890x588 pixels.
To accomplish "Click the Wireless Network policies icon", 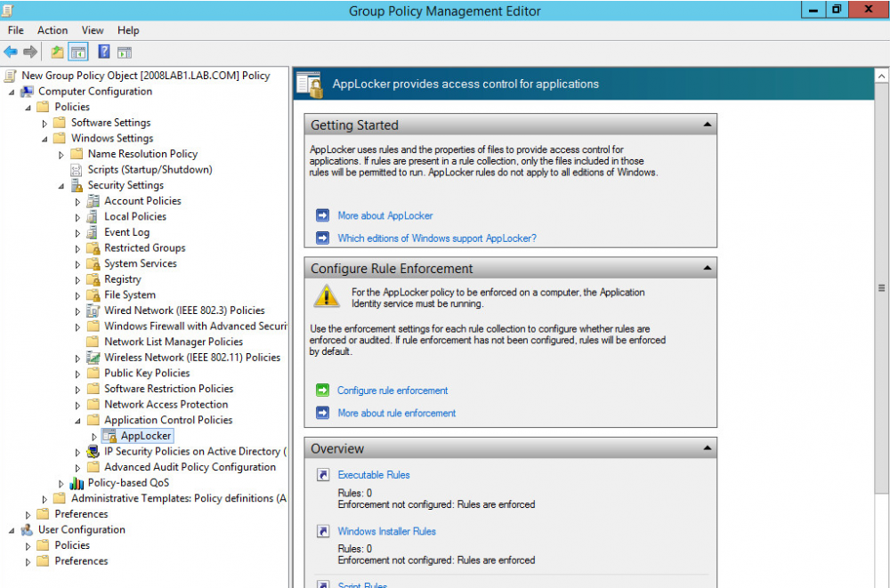I will pyautogui.click(x=93, y=358).
